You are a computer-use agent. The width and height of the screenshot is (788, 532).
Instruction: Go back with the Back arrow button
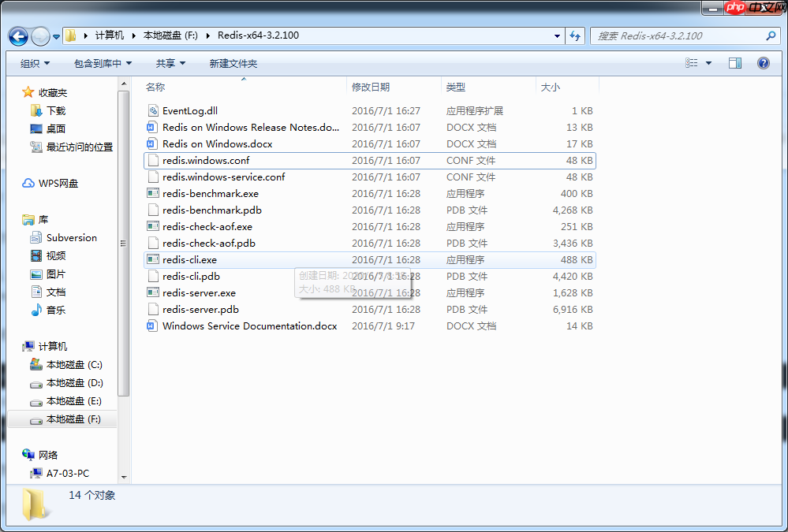click(19, 36)
